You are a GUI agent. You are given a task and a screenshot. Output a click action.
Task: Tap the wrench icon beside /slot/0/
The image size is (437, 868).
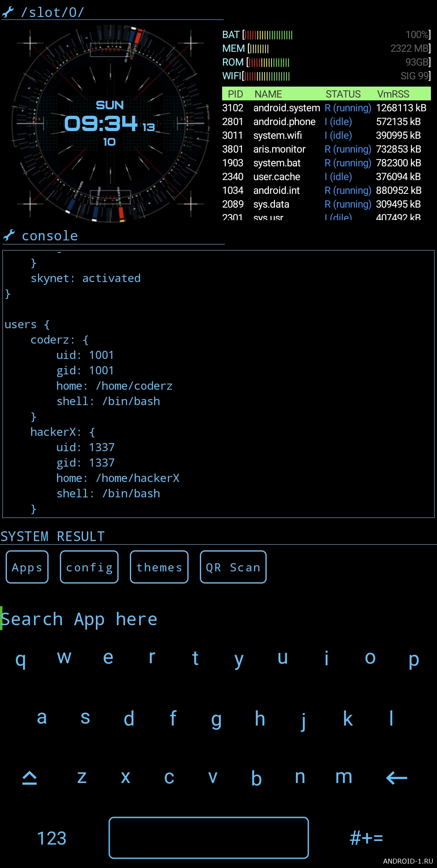(x=8, y=12)
